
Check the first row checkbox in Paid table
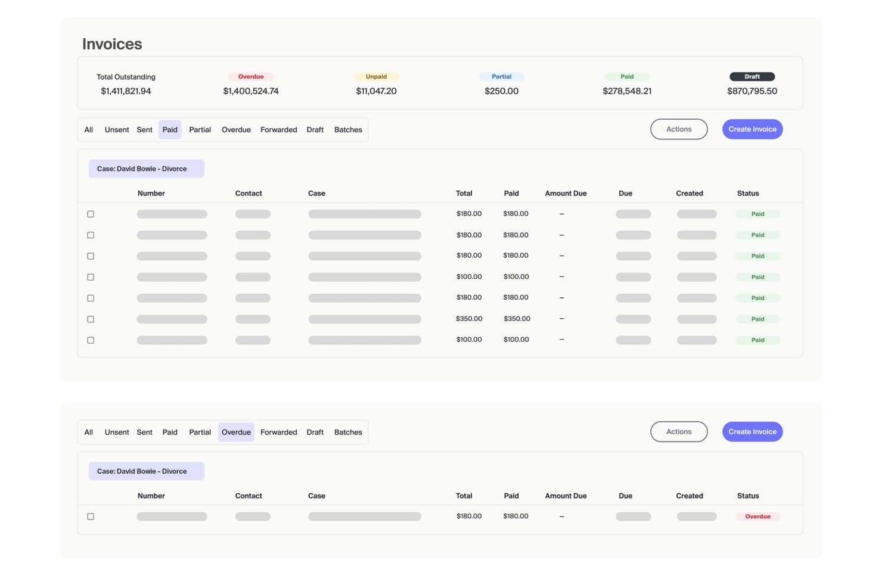pos(91,214)
